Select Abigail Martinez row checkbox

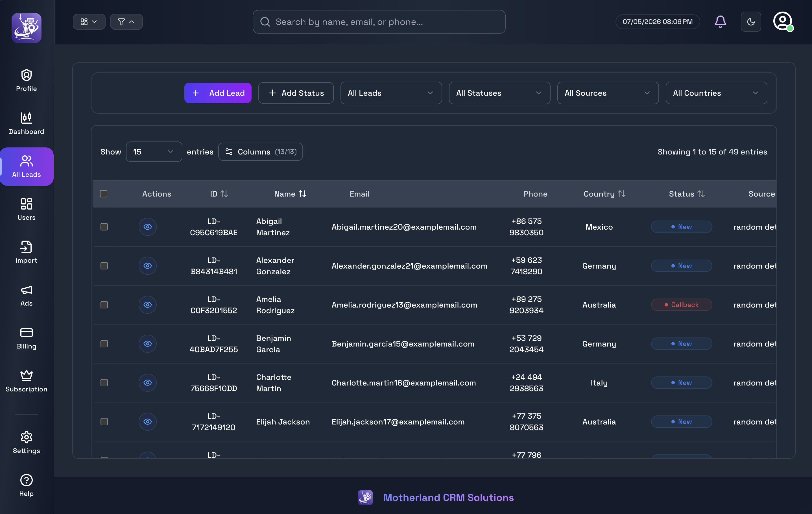click(104, 227)
